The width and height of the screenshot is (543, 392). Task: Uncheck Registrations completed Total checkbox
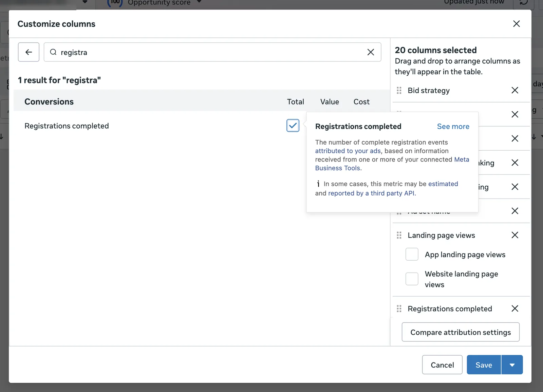(x=293, y=126)
